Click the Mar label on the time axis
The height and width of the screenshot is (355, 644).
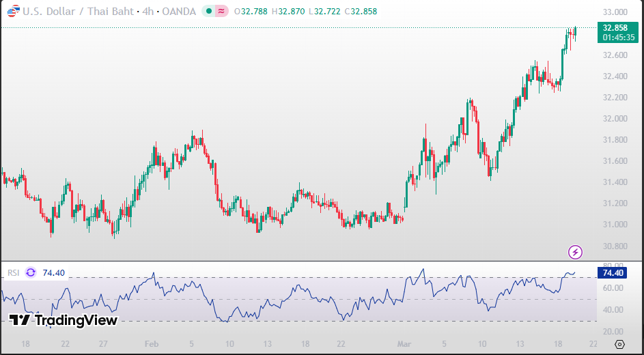tap(406, 344)
